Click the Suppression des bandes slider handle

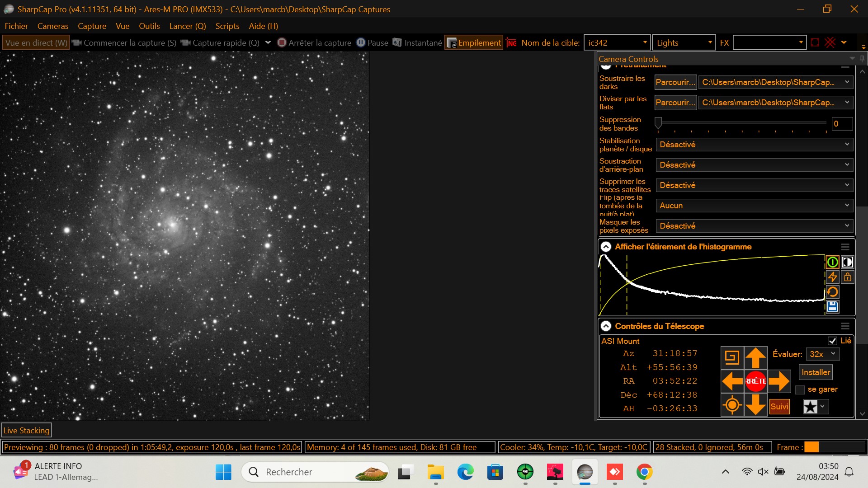point(658,122)
